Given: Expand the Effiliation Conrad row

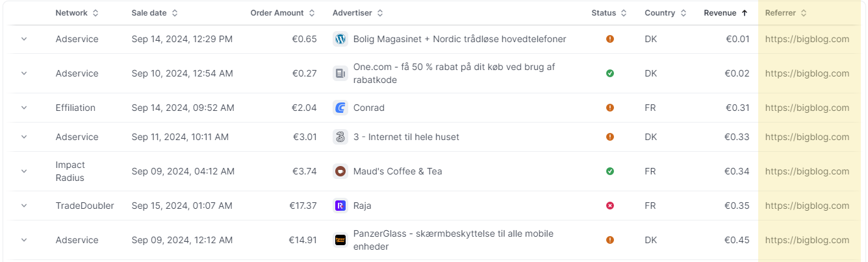Looking at the screenshot, I should [x=24, y=108].
